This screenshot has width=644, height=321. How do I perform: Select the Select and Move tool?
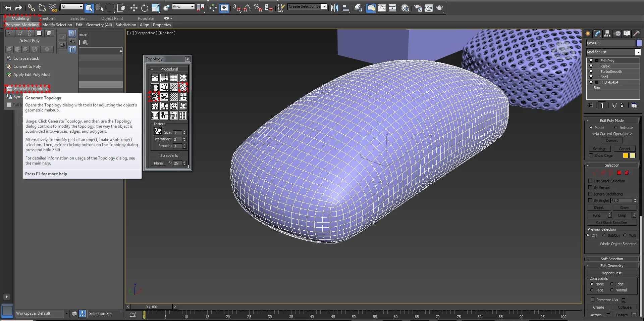(134, 8)
